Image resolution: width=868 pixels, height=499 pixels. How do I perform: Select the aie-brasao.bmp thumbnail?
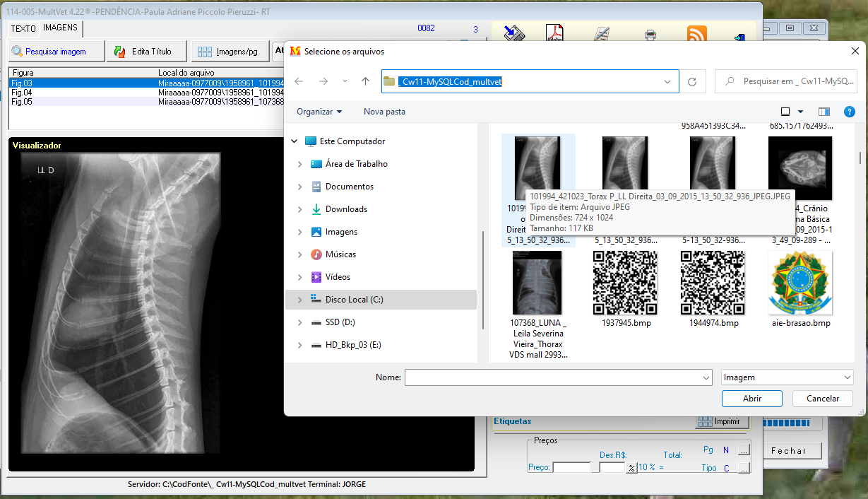tap(800, 284)
